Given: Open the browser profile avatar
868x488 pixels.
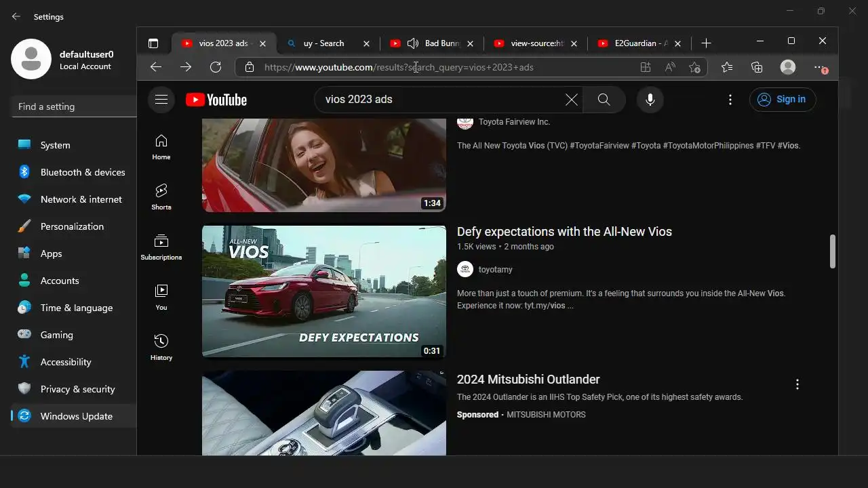Looking at the screenshot, I should (788, 67).
